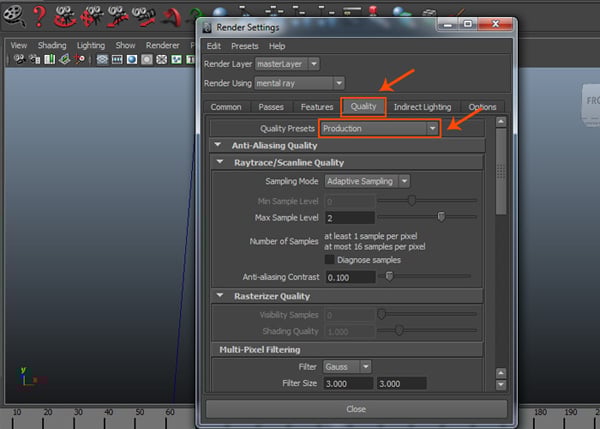Click the scroll up arrow at scrollbar top
600x429 pixels.
[x=501, y=122]
